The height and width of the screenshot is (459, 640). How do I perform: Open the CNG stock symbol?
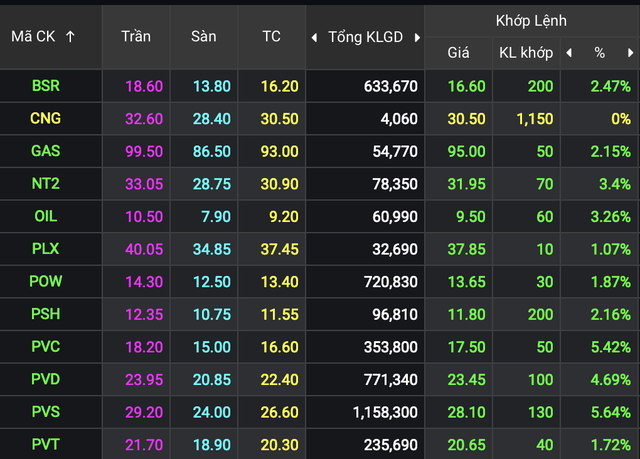(45, 119)
